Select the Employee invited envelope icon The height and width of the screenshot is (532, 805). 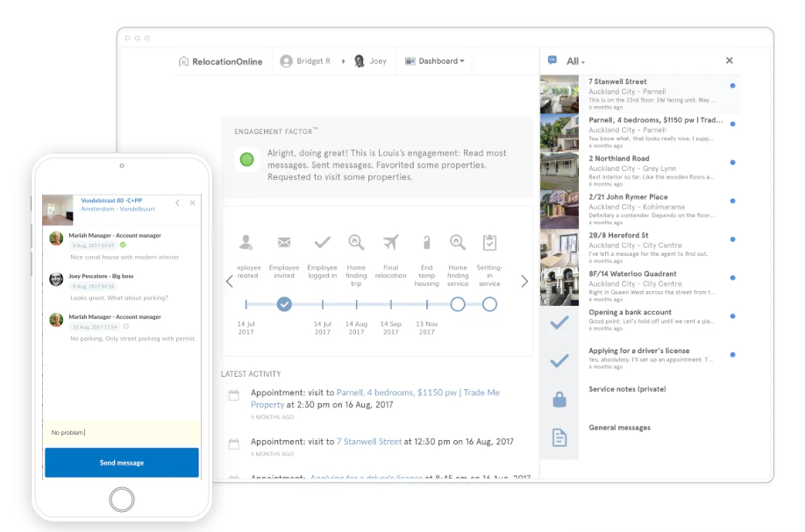286,243
